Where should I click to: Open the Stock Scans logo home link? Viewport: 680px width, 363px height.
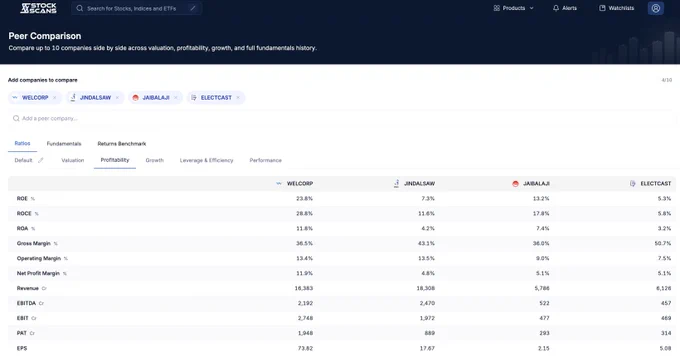(38, 8)
